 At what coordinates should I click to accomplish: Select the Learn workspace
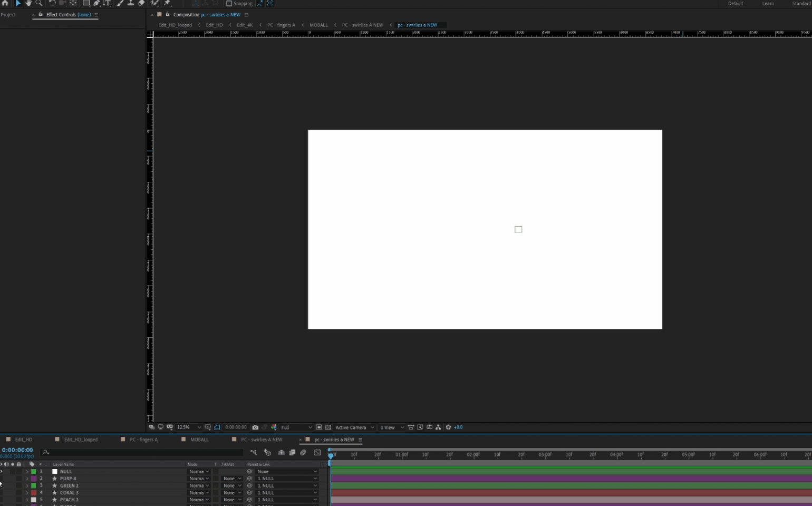click(x=768, y=4)
